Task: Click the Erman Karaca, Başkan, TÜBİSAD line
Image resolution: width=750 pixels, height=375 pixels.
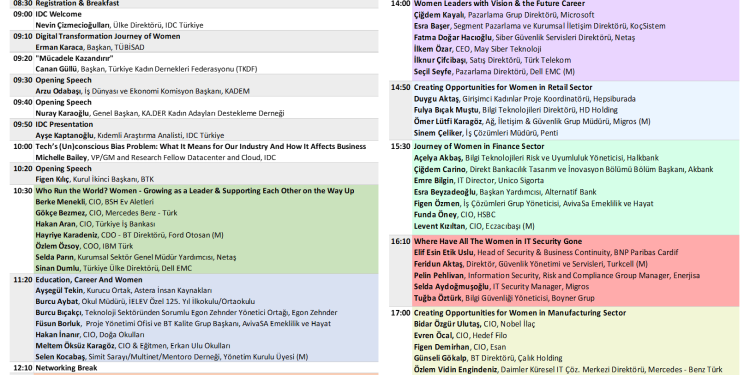Action: 90,47
